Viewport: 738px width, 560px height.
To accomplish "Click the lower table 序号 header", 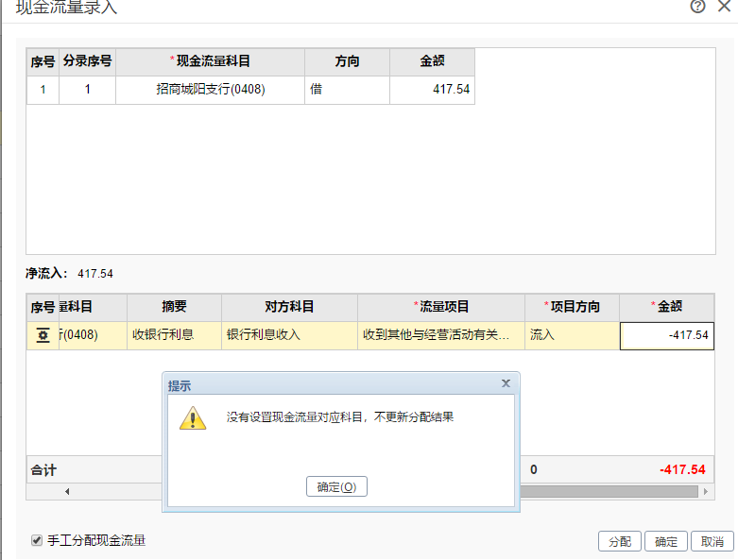I will (x=43, y=308).
